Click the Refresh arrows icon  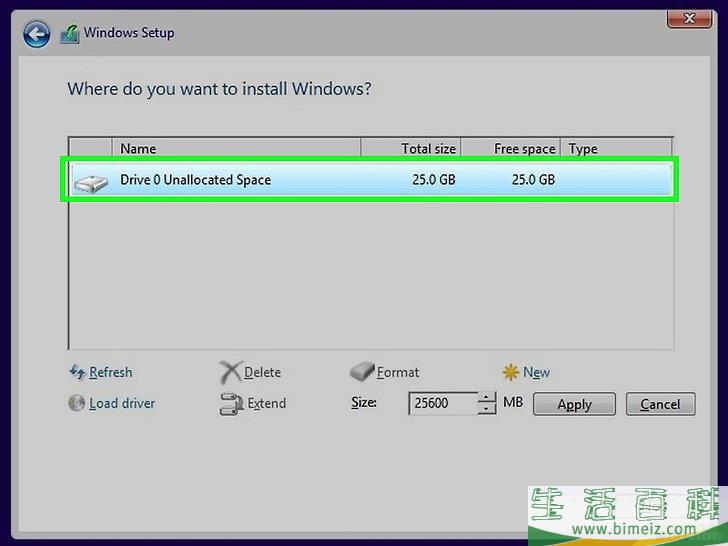coord(77,372)
